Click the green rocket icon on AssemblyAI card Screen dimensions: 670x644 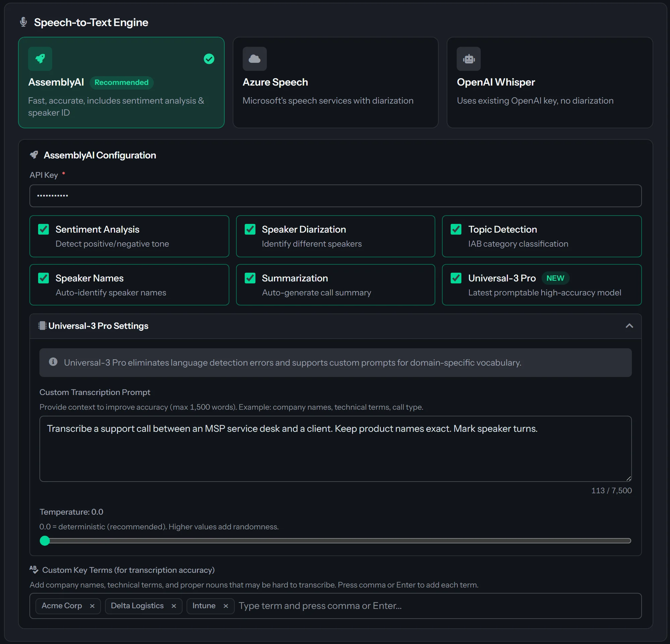40,59
